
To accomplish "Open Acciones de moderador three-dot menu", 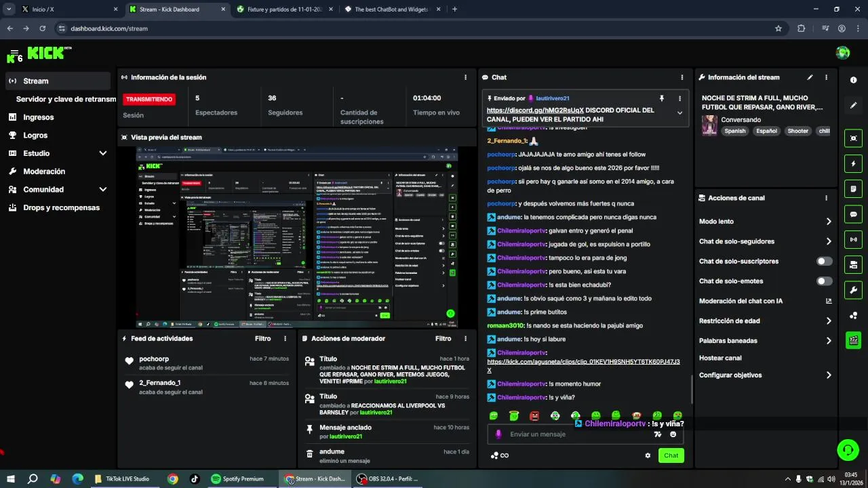I will [465, 338].
